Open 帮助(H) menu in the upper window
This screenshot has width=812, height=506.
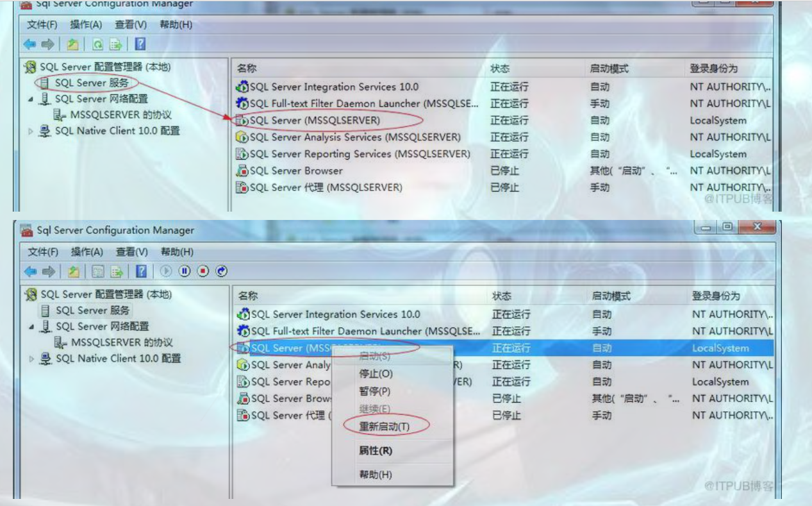(x=176, y=24)
